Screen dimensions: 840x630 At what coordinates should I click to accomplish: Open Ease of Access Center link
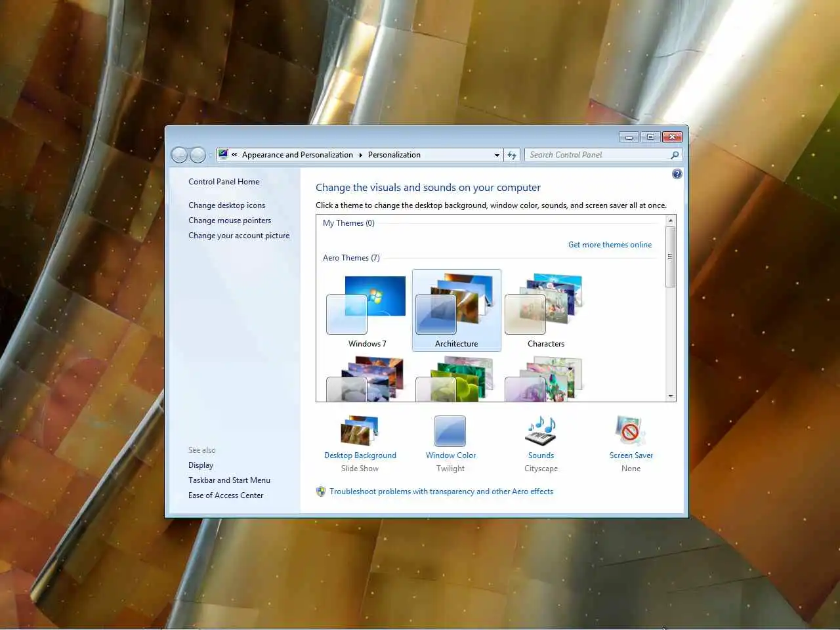[x=226, y=495]
